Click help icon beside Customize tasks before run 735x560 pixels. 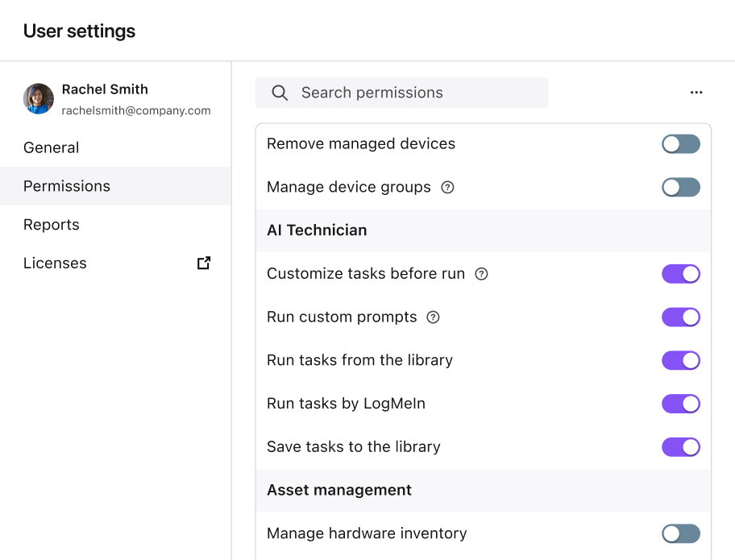[x=481, y=274]
